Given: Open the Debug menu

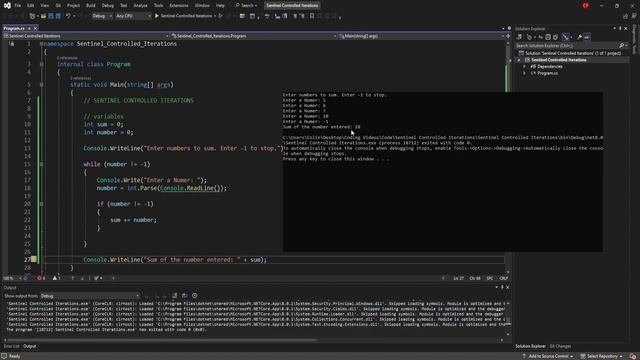Looking at the screenshot, I should click(108, 6).
